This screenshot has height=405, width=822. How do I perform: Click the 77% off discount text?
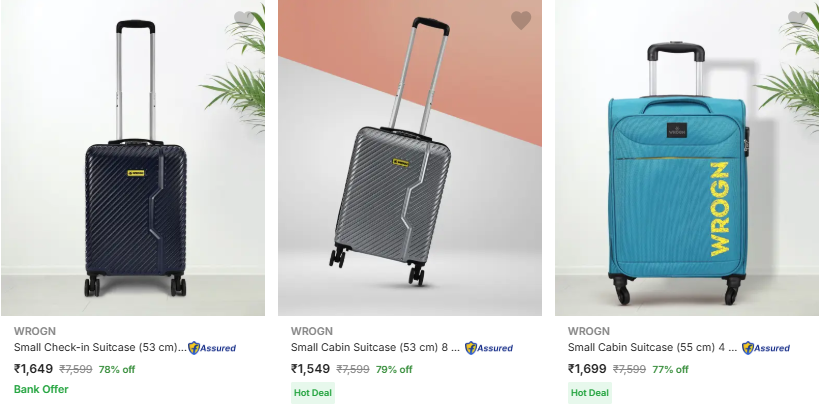pos(670,369)
